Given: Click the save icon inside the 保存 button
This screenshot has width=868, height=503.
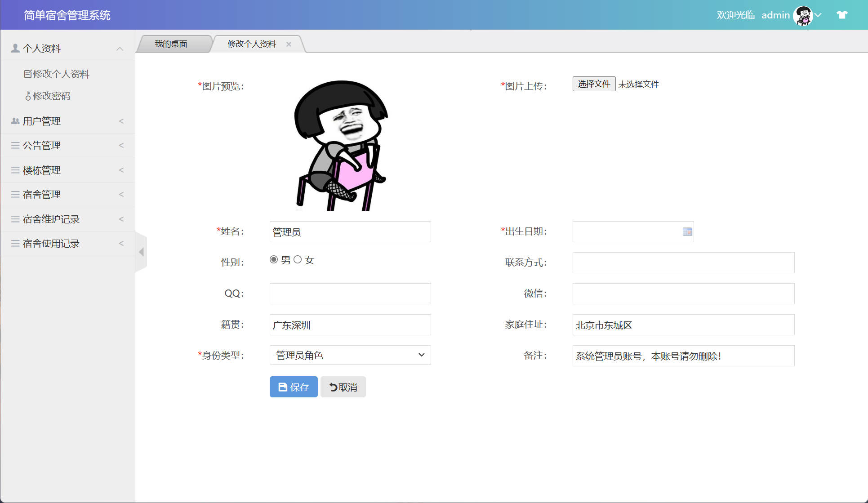Looking at the screenshot, I should click(x=282, y=387).
